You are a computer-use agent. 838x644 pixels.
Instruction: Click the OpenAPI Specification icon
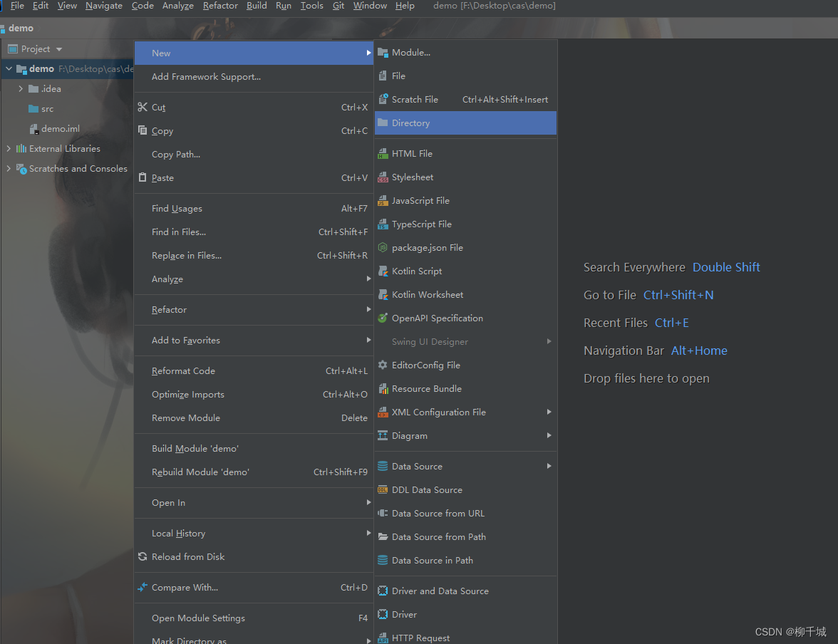(383, 318)
